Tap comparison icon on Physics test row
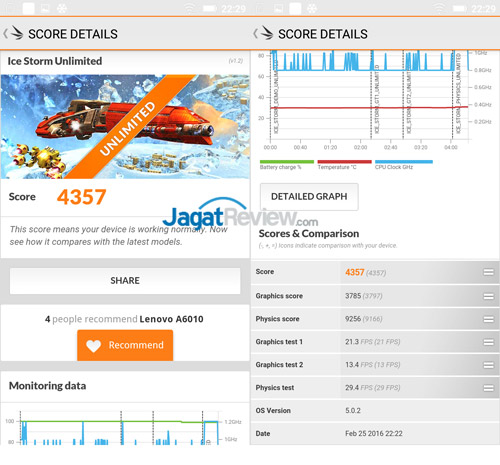Screen dimensions: 500x465 tap(488, 388)
